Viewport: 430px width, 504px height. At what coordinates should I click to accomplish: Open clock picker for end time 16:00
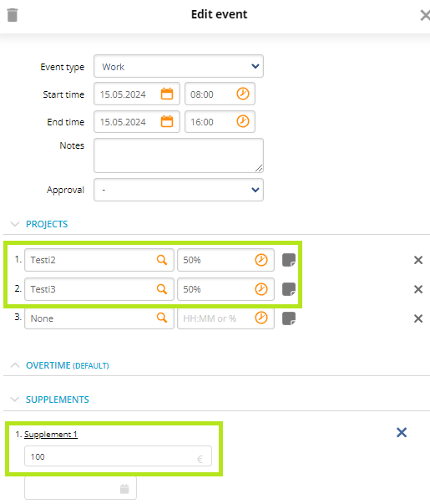tap(243, 121)
